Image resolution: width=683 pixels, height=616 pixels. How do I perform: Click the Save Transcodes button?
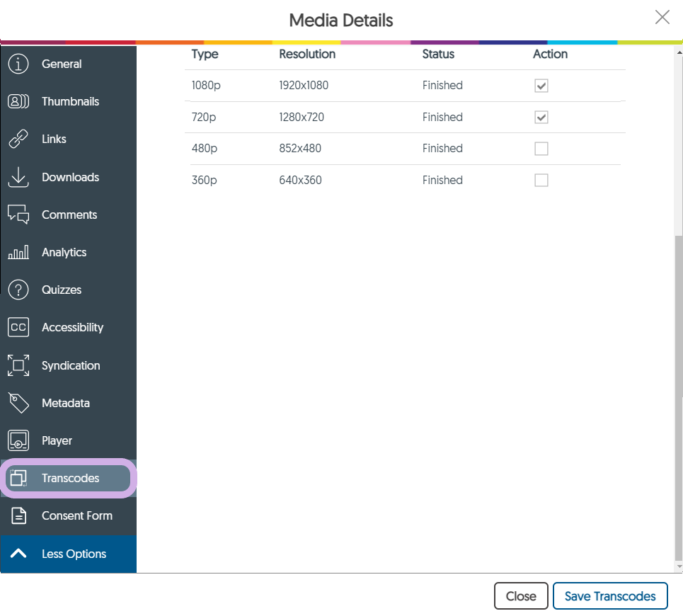point(610,596)
